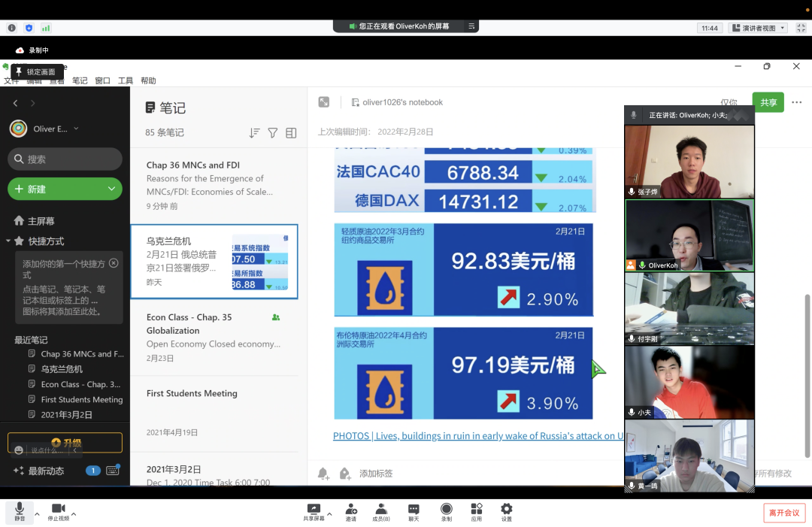
Task: Open 笔记 menu in Evernote menu bar
Action: (80, 80)
